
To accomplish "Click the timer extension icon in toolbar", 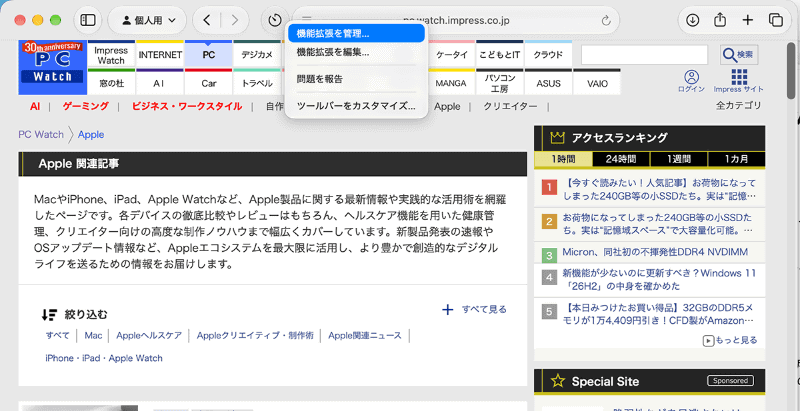I will pos(274,20).
